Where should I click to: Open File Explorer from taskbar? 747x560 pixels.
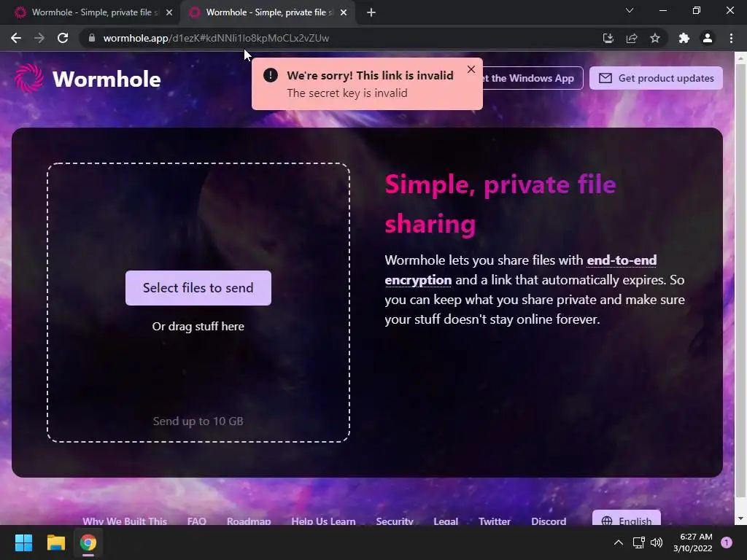pos(55,542)
